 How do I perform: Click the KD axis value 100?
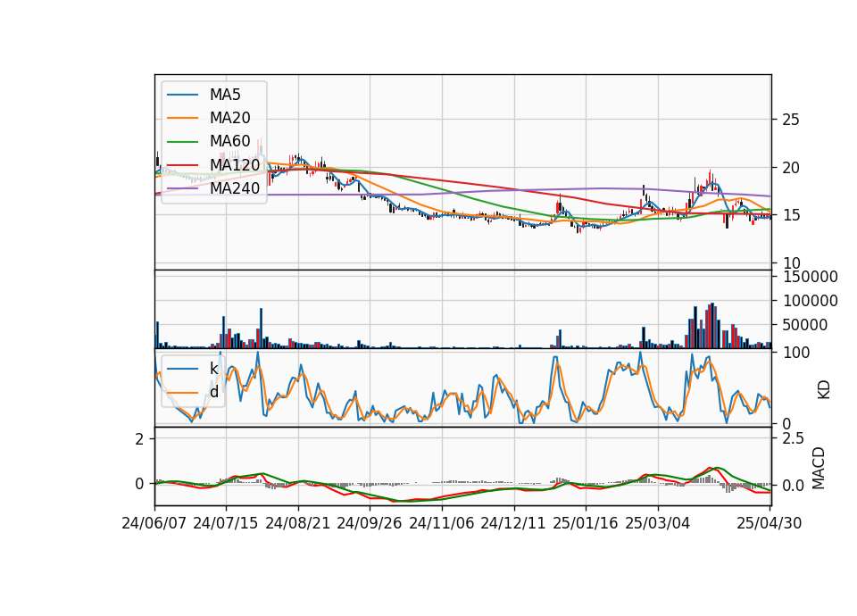point(797,353)
